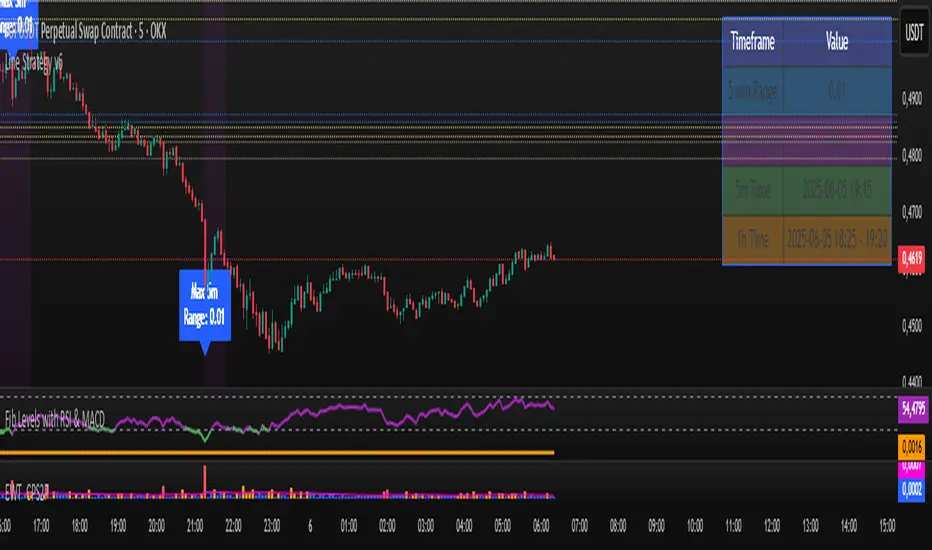Click the 23:00 time axis label

(272, 526)
